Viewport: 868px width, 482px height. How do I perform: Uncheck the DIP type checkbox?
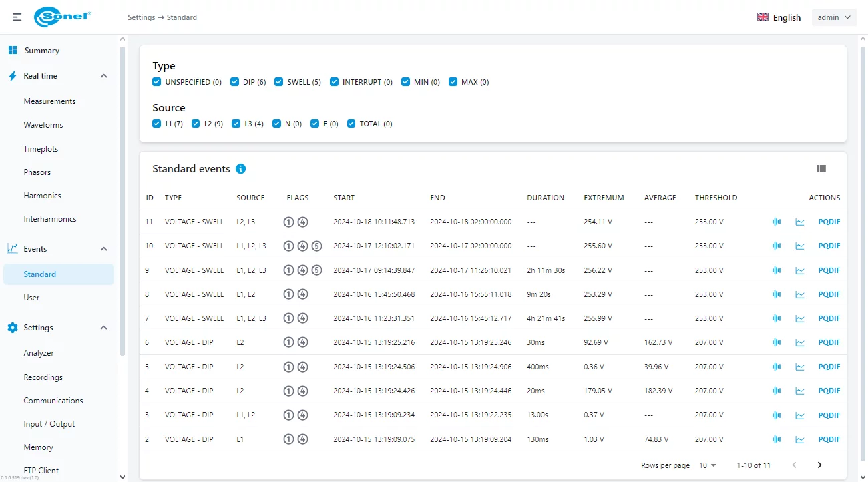235,82
